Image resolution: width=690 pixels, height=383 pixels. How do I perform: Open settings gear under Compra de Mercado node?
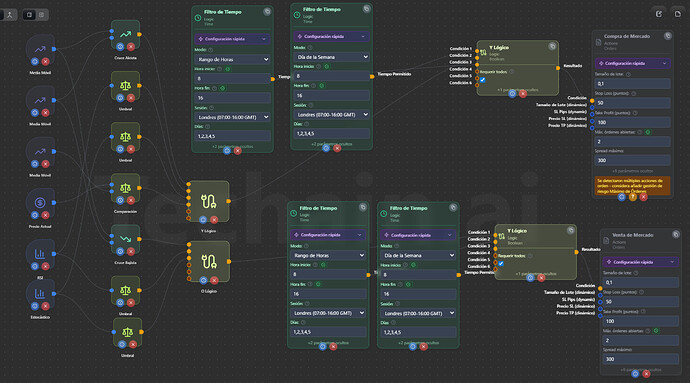[621, 197]
